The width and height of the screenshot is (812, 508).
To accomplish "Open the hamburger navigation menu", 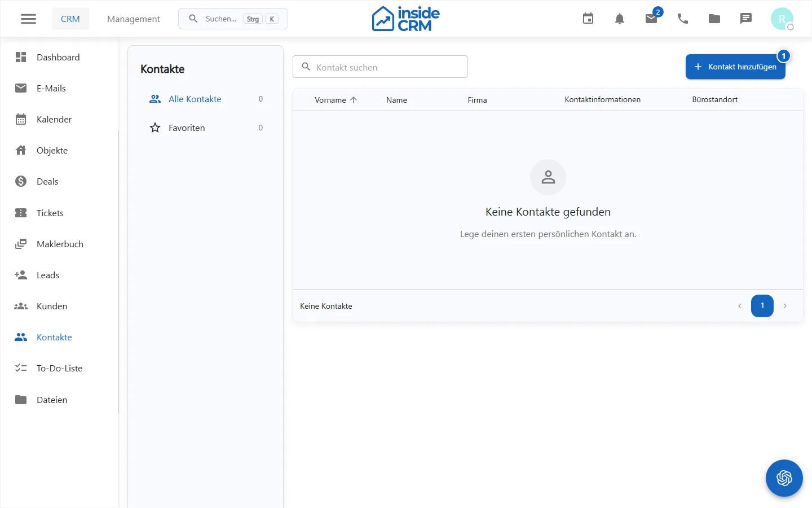I will coord(28,19).
